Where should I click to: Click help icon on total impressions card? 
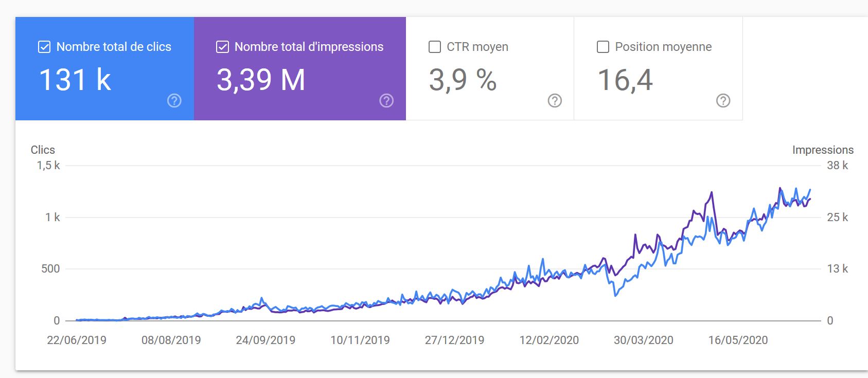pos(386,101)
